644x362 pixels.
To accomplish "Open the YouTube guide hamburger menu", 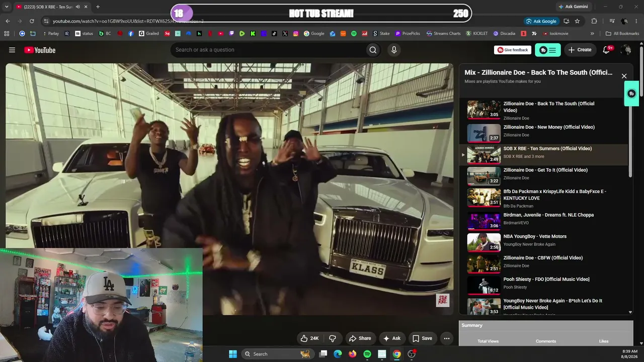I will [12, 50].
